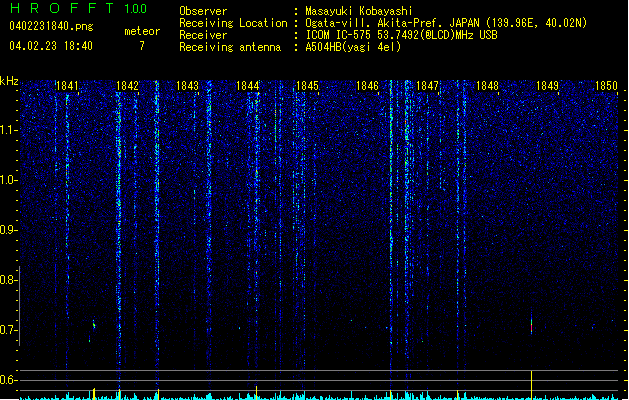Click the 0.8 kHz frequency tick label
Viewport: 629px width, 400px height.
[8, 280]
